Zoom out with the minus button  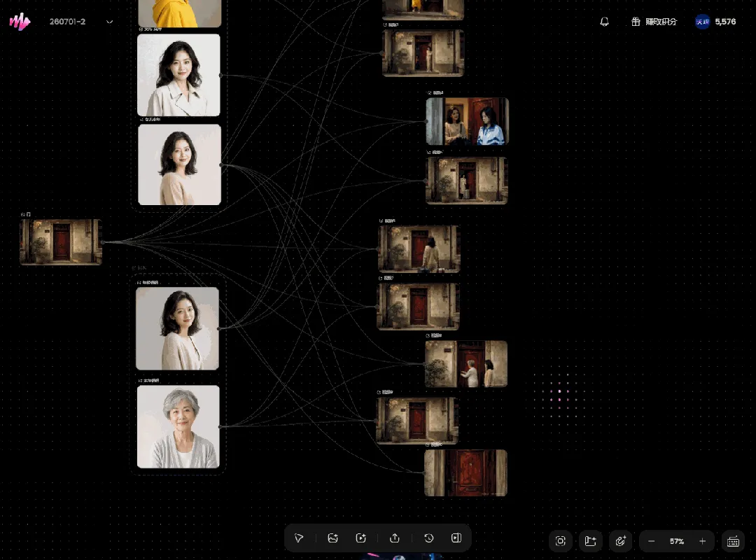click(652, 541)
